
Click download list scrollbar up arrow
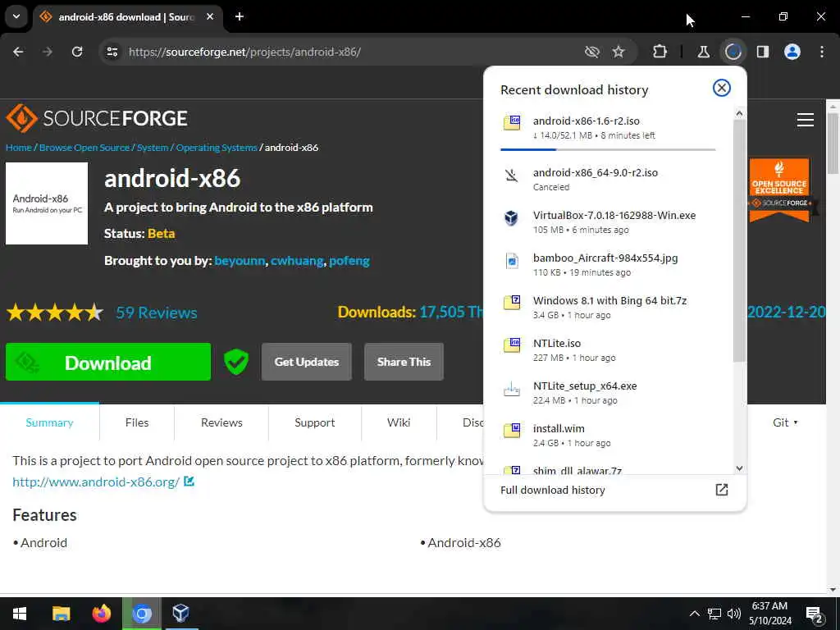[x=739, y=113]
